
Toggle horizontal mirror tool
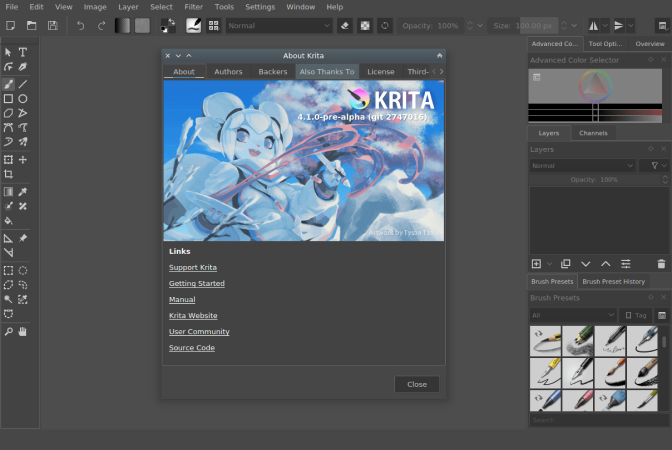pos(594,26)
